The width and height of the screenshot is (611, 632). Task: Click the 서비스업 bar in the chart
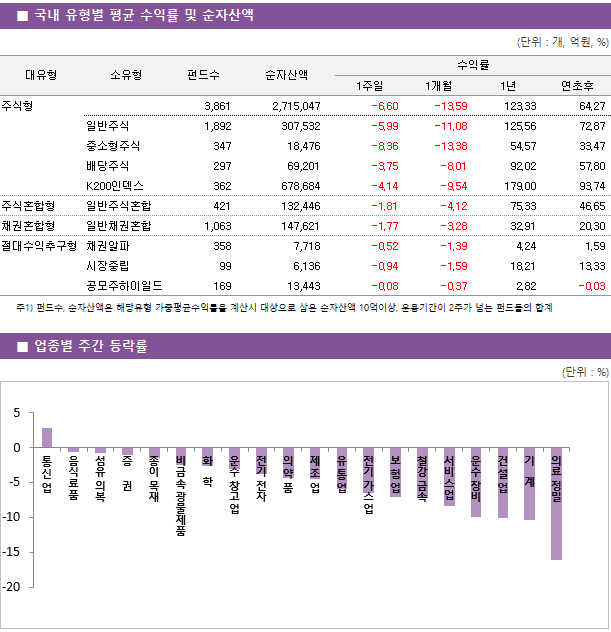click(x=449, y=477)
